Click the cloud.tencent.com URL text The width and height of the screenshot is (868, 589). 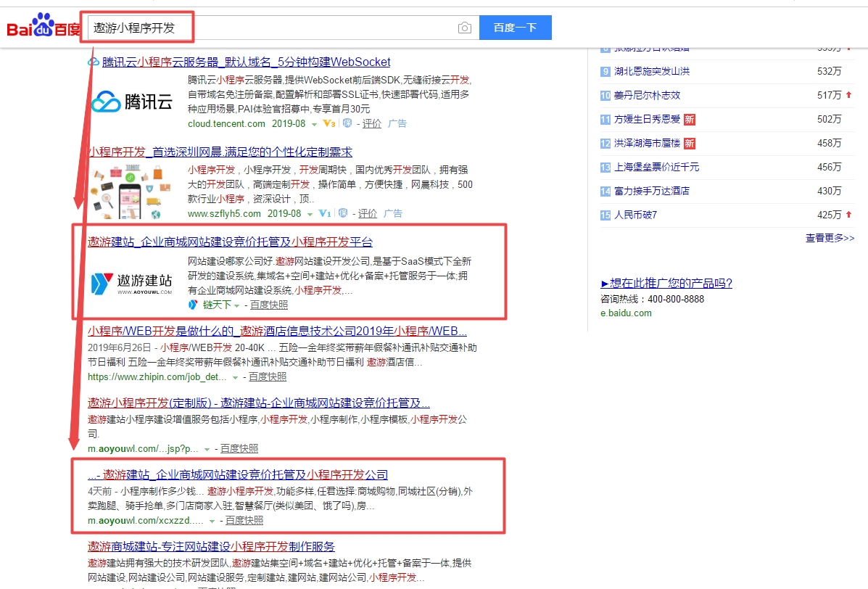tap(226, 123)
